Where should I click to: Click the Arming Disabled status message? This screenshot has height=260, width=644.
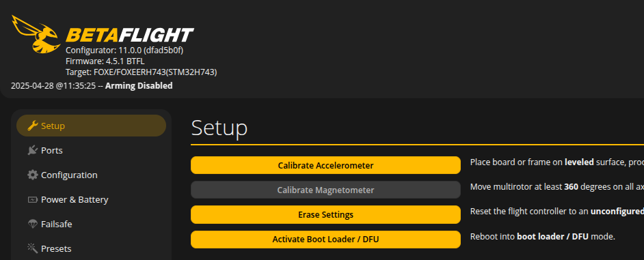click(139, 86)
